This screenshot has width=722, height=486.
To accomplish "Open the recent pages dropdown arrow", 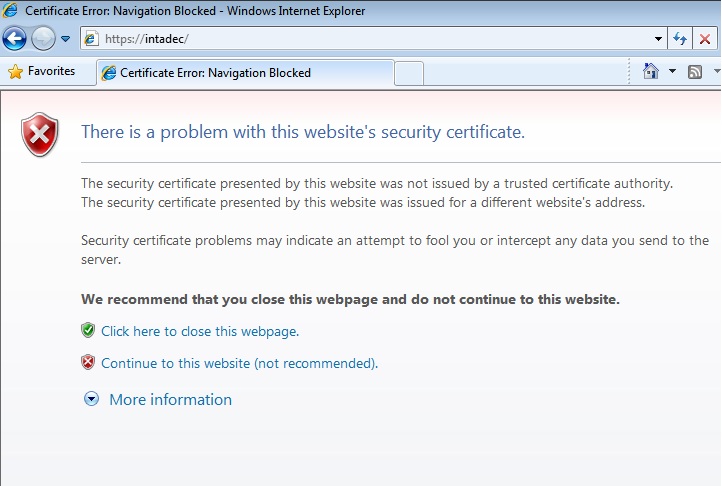I will point(66,39).
